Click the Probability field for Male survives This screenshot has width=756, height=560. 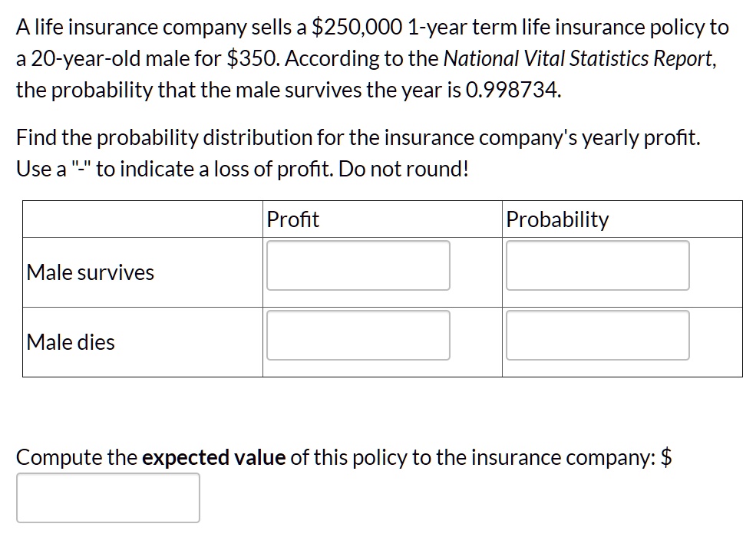(597, 265)
